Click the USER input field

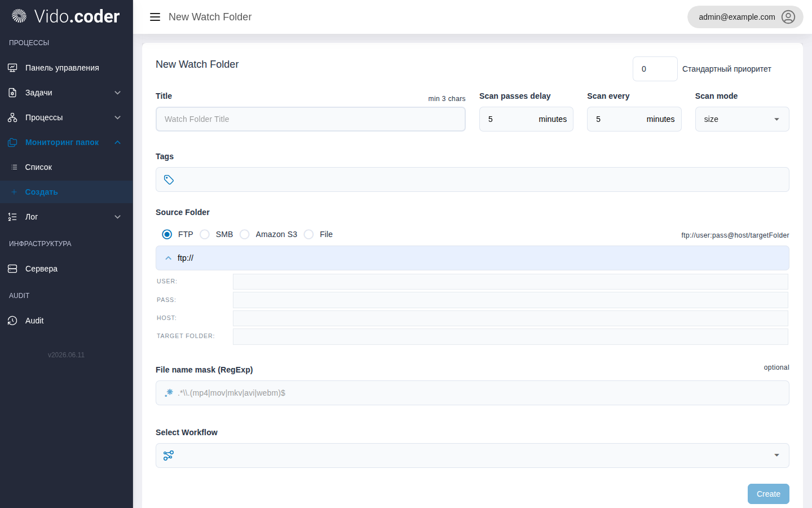(510, 282)
